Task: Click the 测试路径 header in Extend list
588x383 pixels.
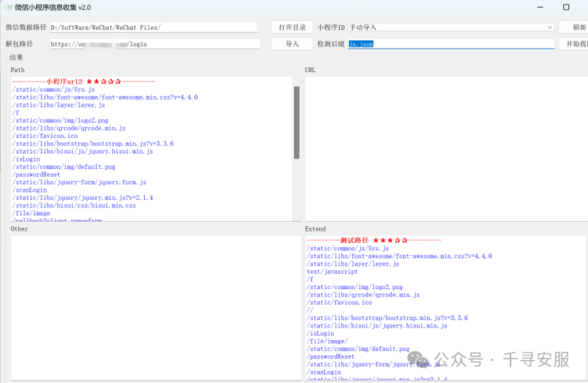Action: click(374, 240)
